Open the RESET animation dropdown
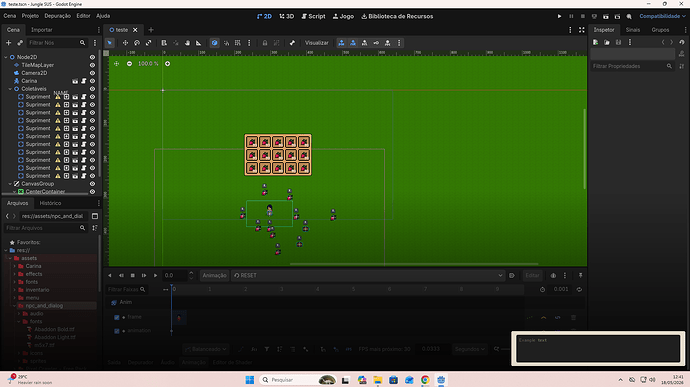 pyautogui.click(x=368, y=276)
